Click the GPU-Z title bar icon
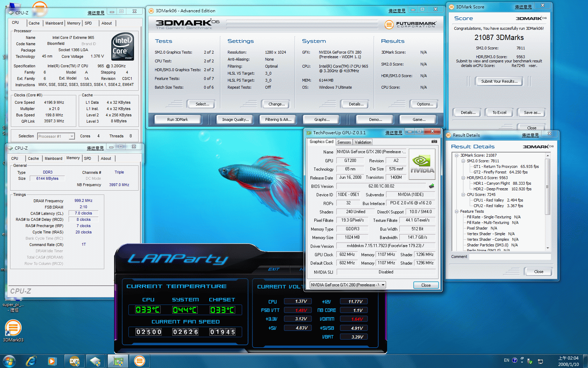Viewport: 588px width, 368px height. [309, 133]
